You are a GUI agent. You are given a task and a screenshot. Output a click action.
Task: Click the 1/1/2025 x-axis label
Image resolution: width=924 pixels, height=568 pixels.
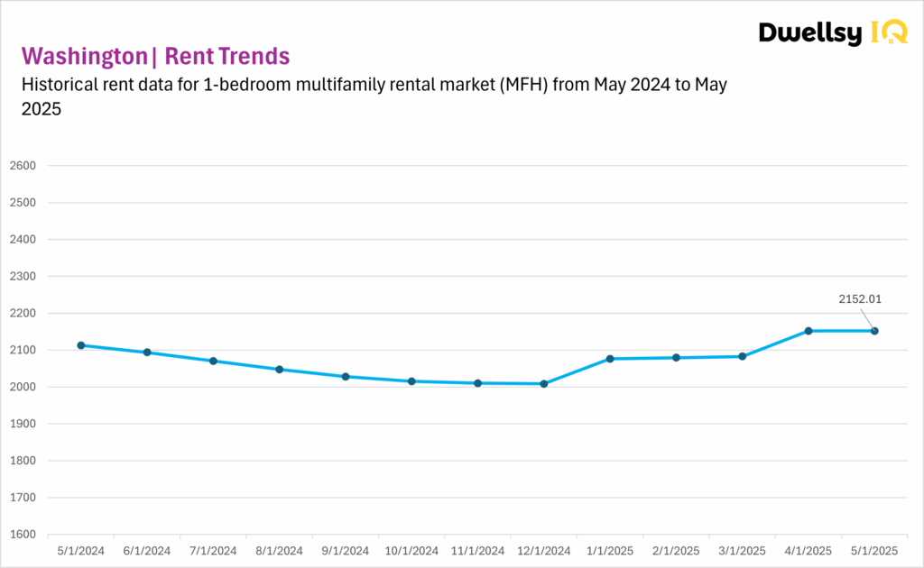click(x=610, y=552)
